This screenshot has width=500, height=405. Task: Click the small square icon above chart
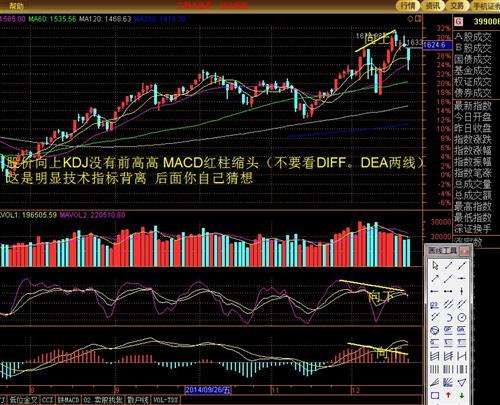pos(418,19)
